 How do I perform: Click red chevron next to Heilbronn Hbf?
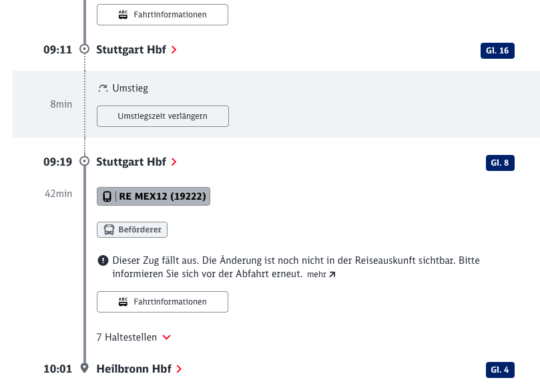tap(179, 369)
